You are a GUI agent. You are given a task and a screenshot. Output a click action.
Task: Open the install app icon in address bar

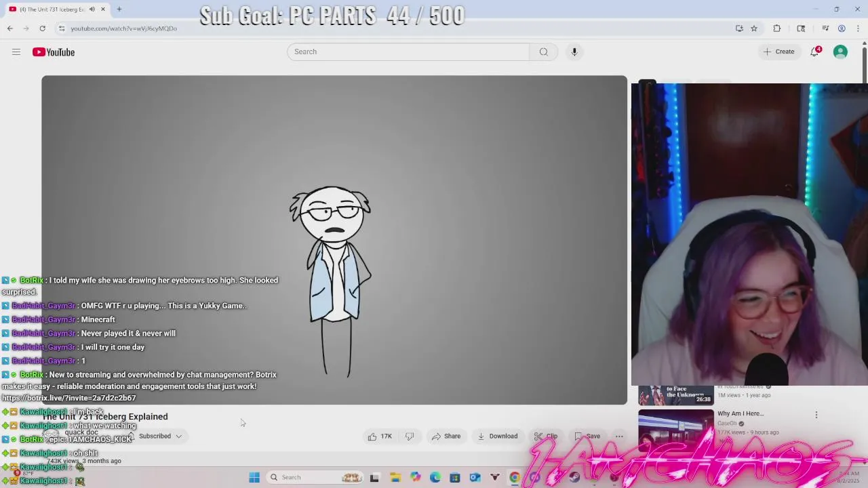[x=739, y=28]
